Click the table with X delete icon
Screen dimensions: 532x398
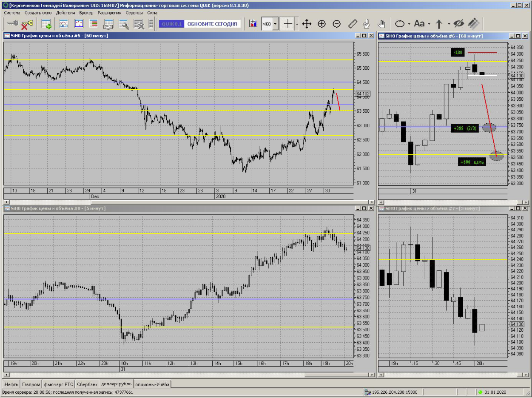(139, 24)
